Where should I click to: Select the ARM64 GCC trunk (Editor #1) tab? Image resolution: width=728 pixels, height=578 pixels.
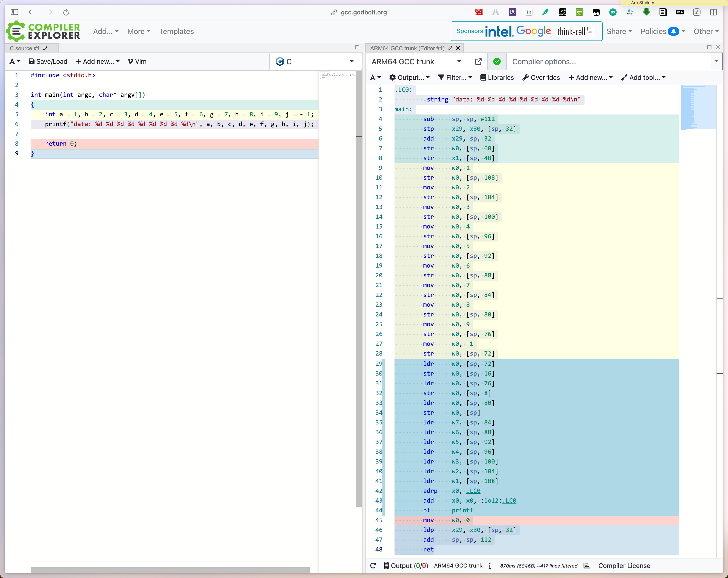(x=407, y=48)
